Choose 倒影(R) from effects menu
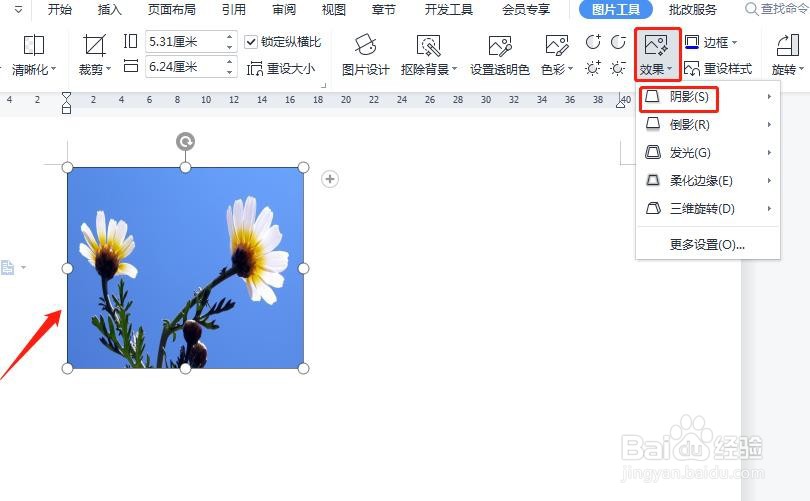The width and height of the screenshot is (810, 501). point(708,124)
